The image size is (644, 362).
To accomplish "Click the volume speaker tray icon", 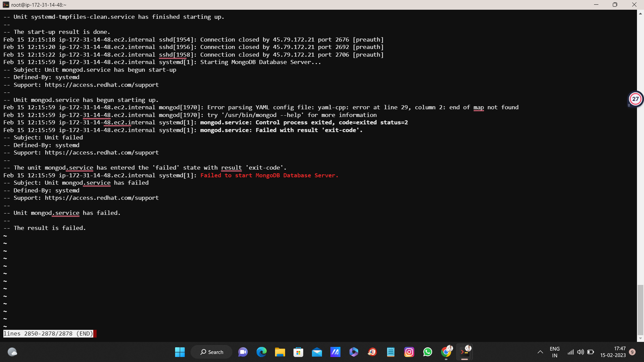I will [580, 352].
